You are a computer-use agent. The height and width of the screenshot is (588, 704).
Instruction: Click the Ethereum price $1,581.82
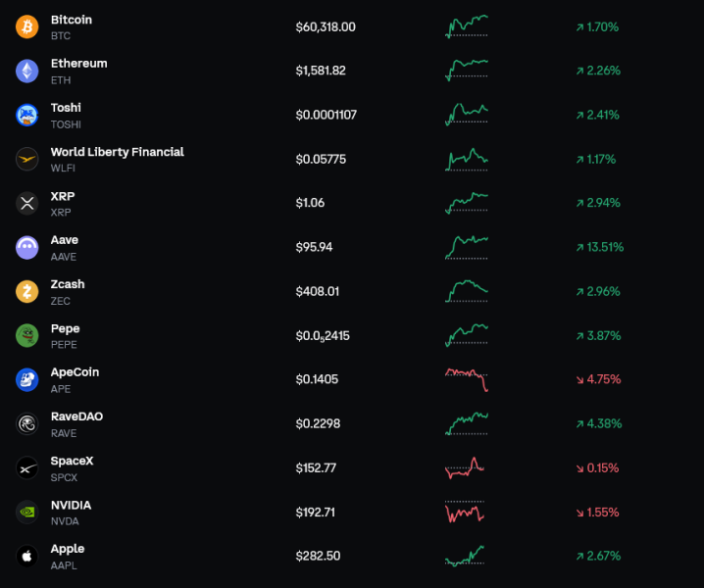coord(321,71)
